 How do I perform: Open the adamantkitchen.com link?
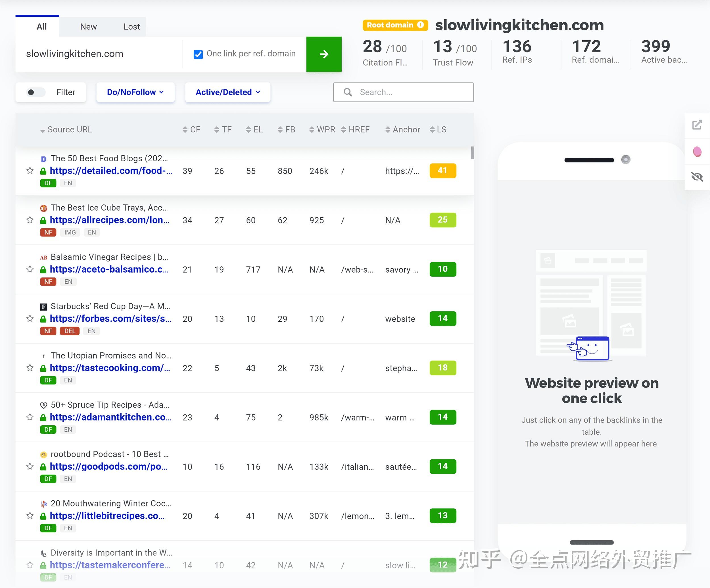[110, 417]
